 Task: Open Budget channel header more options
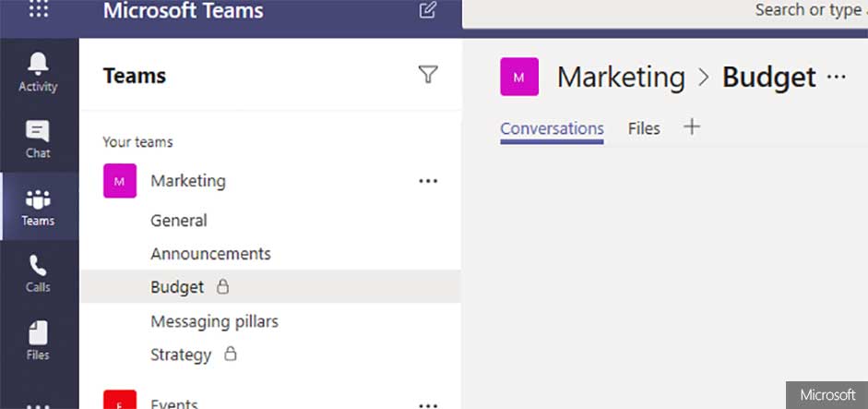click(x=837, y=78)
